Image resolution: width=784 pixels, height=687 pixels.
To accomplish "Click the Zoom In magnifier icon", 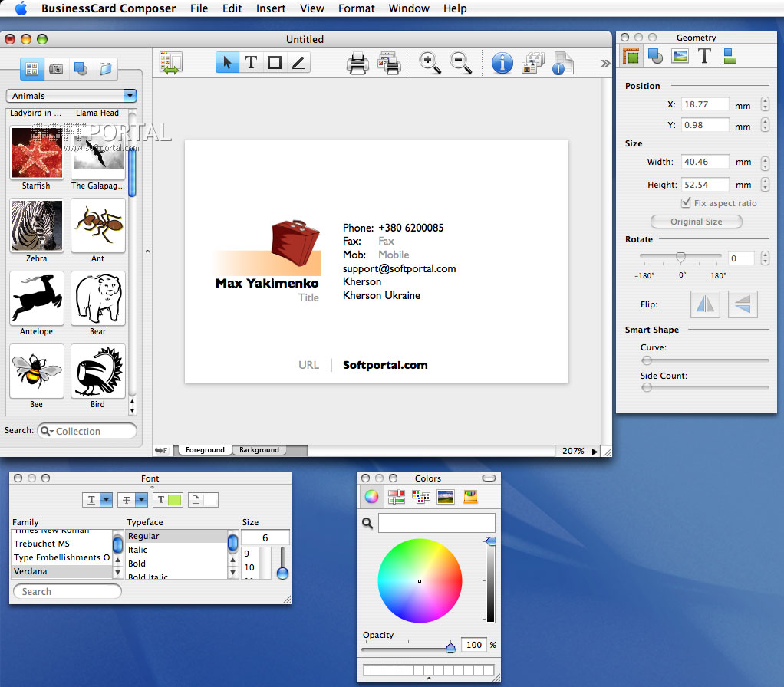I will 430,63.
